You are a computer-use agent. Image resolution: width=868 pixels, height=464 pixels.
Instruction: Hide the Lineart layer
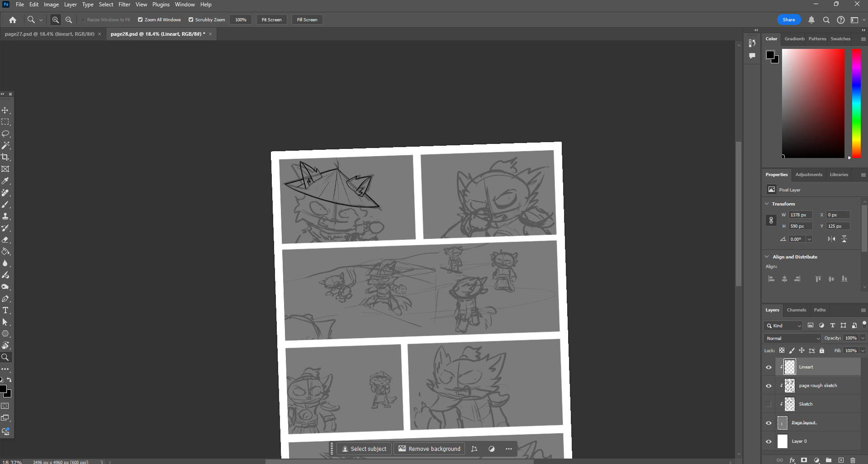pyautogui.click(x=768, y=367)
